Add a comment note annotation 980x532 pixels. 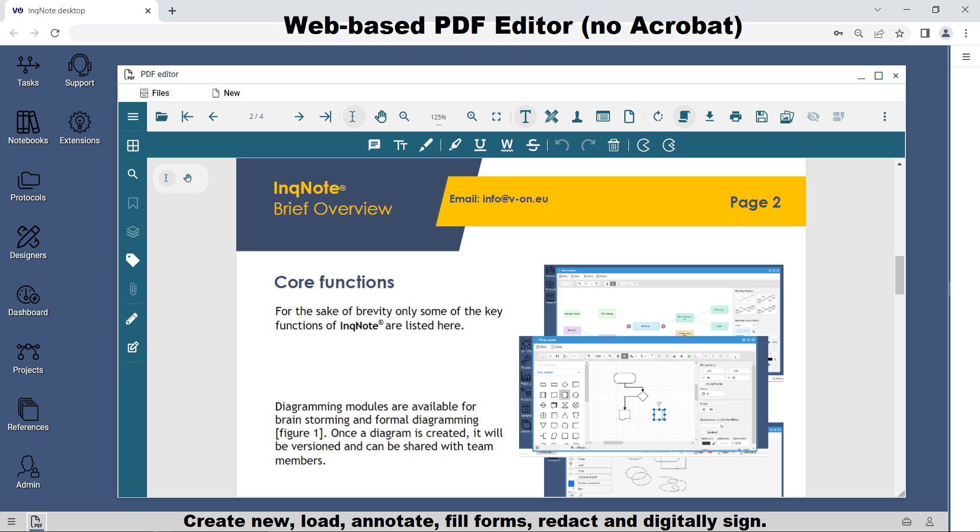click(374, 145)
